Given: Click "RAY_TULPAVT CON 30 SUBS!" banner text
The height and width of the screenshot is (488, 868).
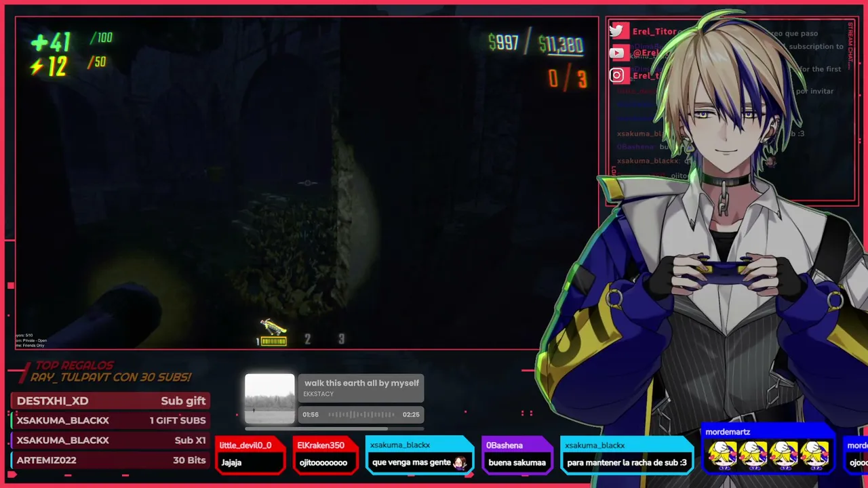Looking at the screenshot, I should pyautogui.click(x=111, y=377).
